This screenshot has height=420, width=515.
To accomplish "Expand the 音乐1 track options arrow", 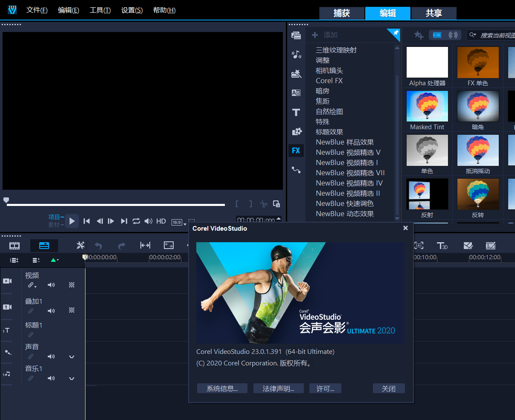I will pos(72,378).
